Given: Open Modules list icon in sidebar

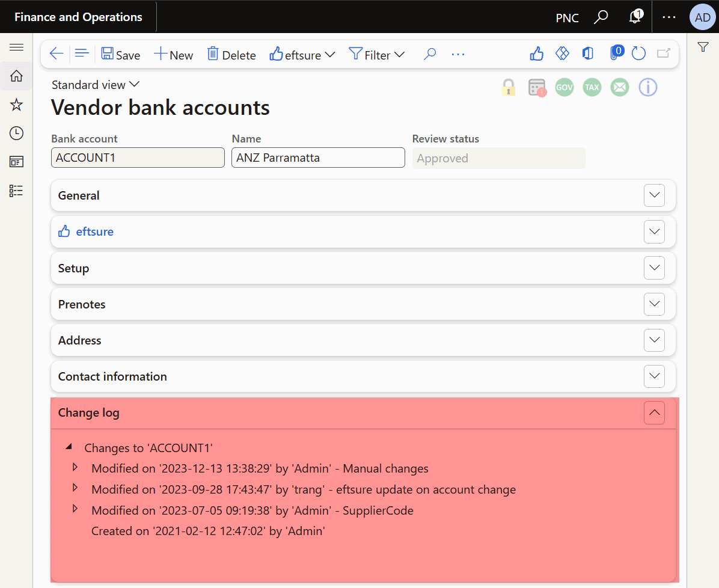Looking at the screenshot, I should click(x=16, y=191).
